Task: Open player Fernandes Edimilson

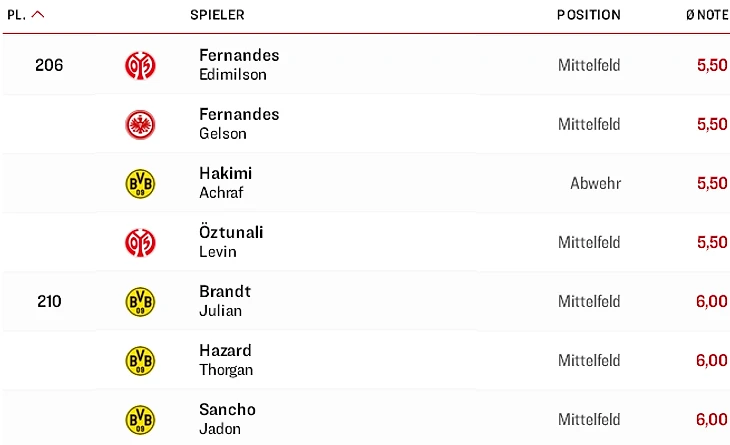Action: (239, 65)
